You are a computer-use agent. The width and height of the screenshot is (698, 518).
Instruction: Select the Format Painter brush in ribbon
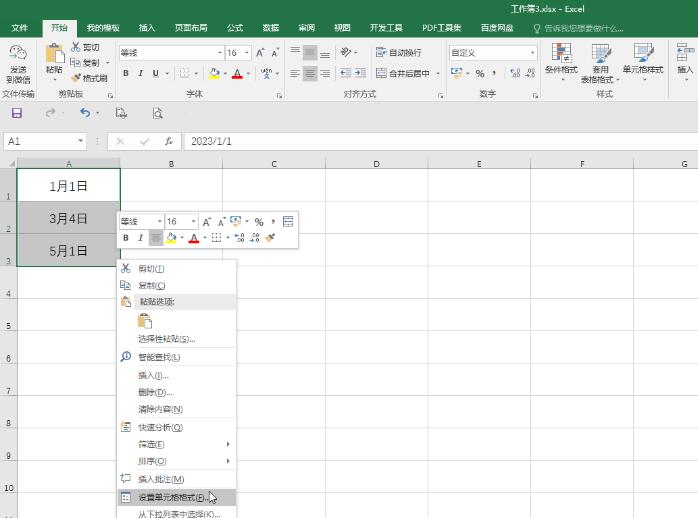pyautogui.click(x=76, y=78)
